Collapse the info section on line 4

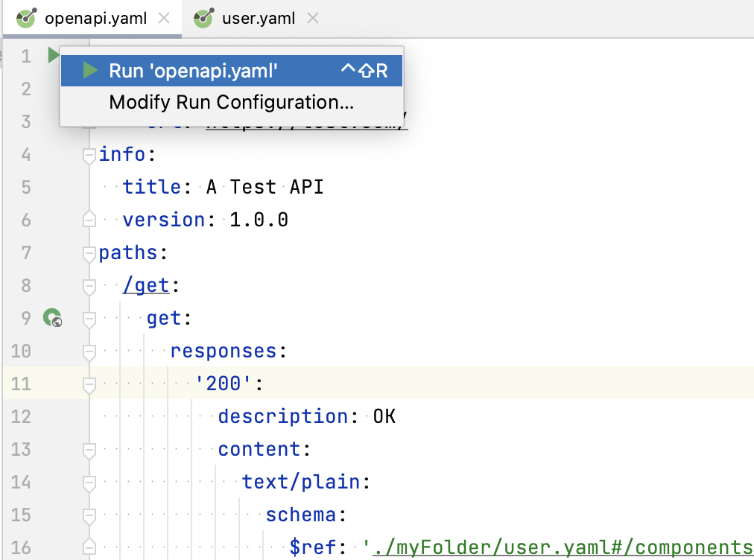(89, 154)
